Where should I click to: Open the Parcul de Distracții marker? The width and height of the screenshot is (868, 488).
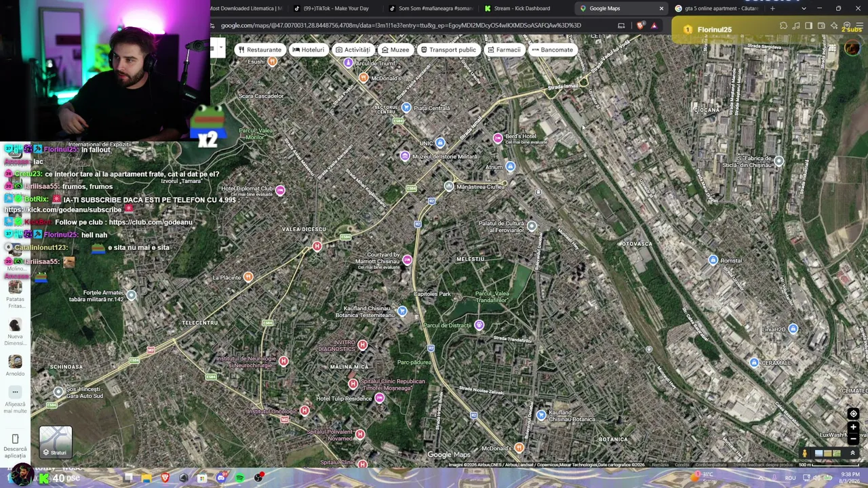coord(479,325)
